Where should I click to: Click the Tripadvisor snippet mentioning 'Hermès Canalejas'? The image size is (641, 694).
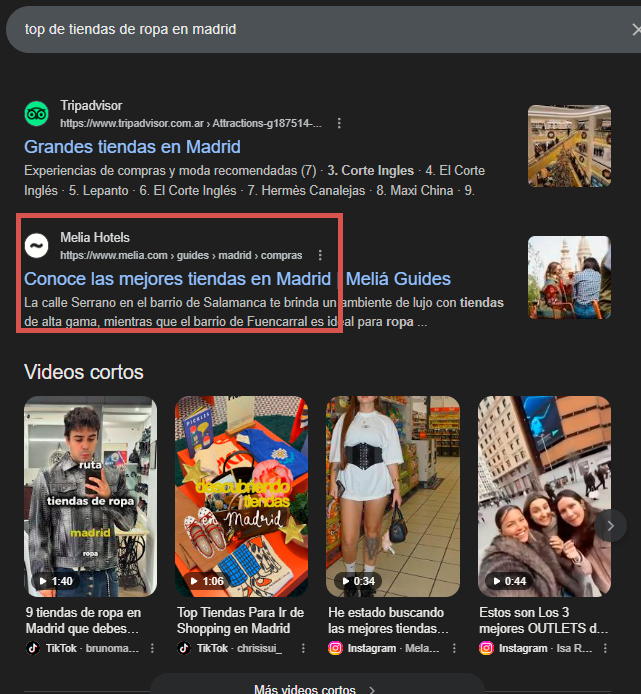coord(255,181)
